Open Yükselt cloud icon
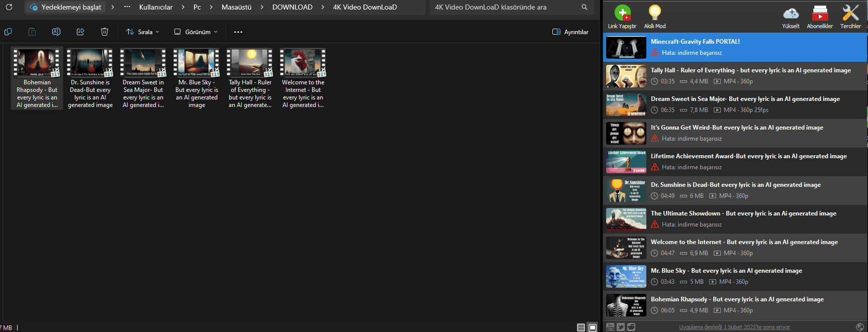The image size is (868, 332). [x=791, y=17]
